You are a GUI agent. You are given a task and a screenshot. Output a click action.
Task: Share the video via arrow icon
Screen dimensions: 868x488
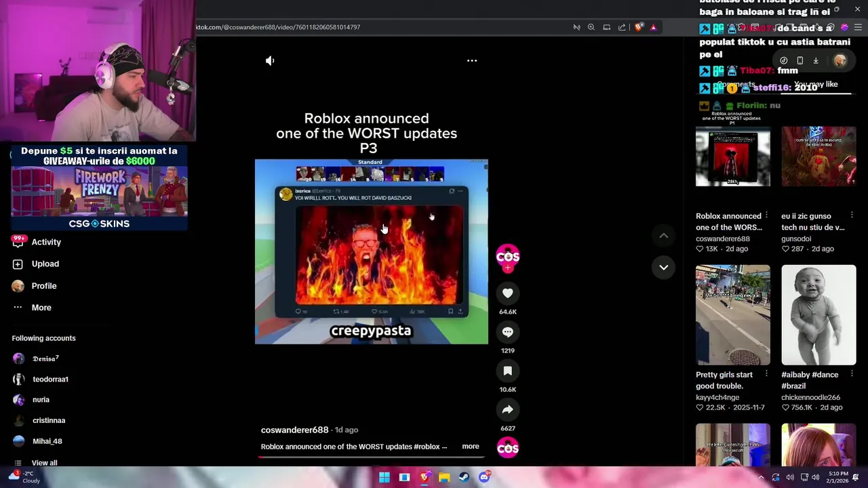[508, 409]
